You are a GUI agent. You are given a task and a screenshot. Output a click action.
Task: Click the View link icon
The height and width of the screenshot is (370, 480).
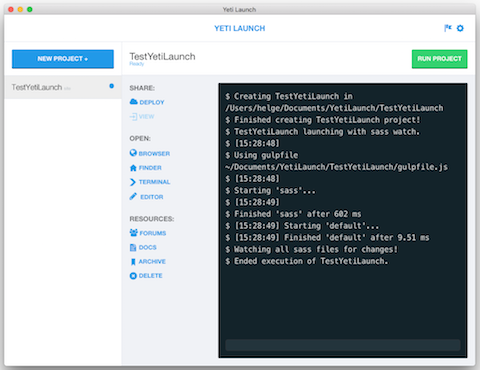click(x=133, y=117)
